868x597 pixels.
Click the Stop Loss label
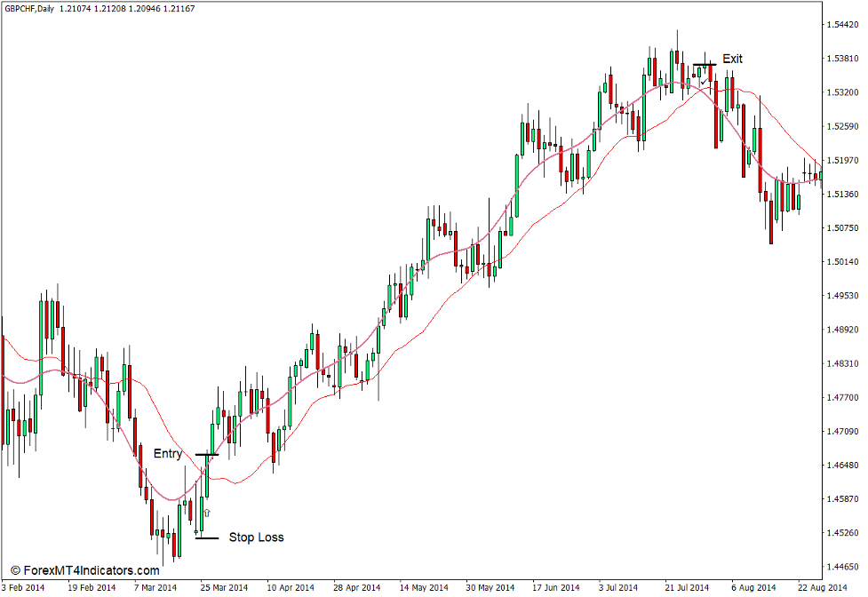pyautogui.click(x=257, y=537)
